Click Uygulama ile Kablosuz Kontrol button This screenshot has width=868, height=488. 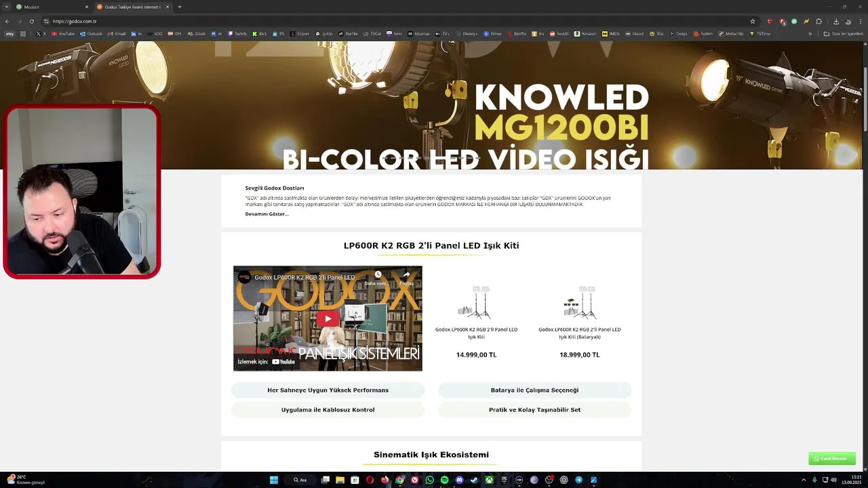point(328,410)
